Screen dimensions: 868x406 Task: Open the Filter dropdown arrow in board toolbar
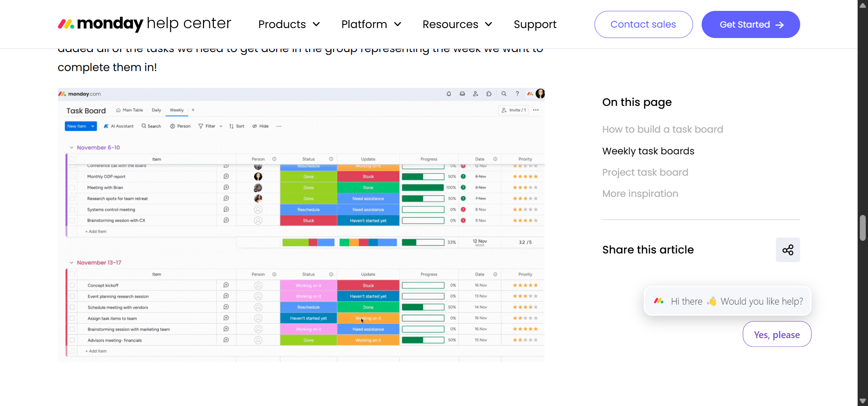click(x=221, y=126)
